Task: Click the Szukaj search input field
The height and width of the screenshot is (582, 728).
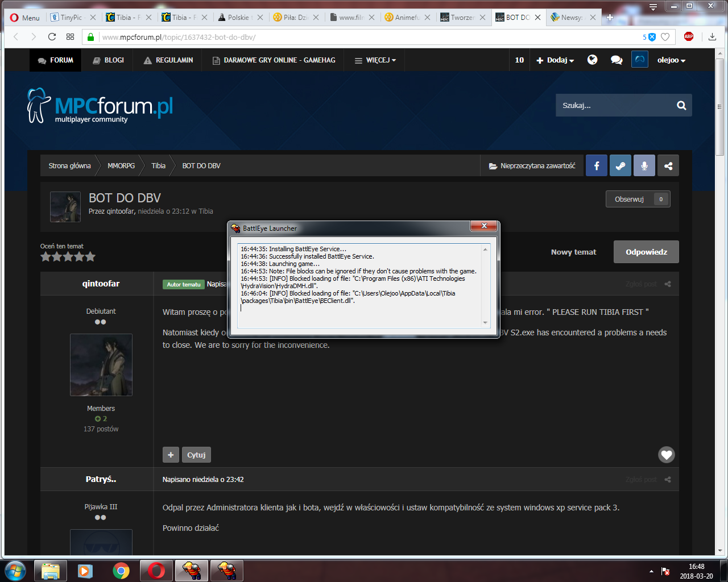Action: [613, 106]
